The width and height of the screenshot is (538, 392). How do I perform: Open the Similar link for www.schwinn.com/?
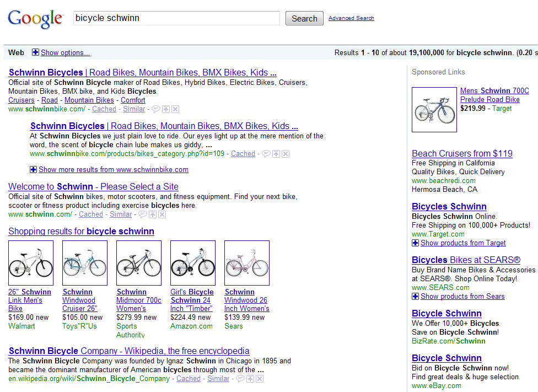(121, 214)
